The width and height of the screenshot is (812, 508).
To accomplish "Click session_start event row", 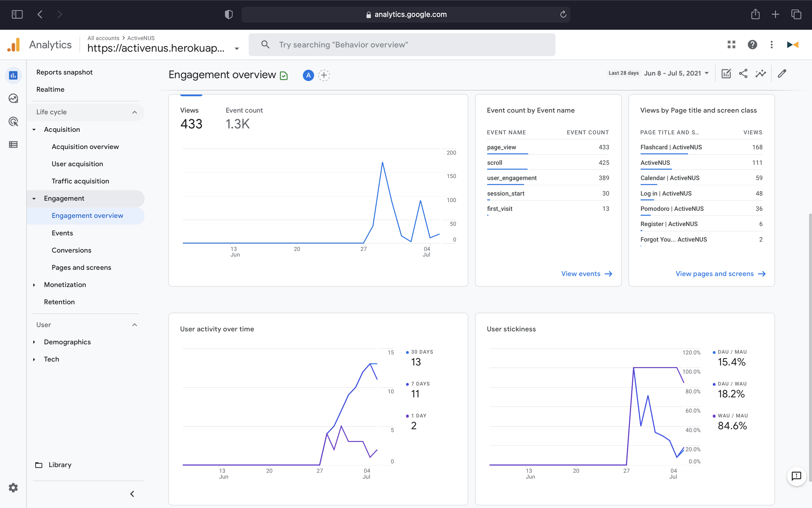I will [x=548, y=194].
